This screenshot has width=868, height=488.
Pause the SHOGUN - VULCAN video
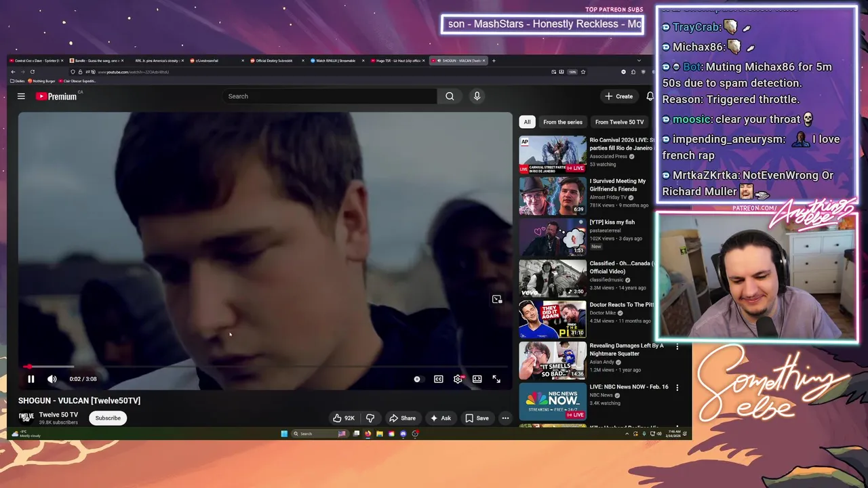point(31,379)
